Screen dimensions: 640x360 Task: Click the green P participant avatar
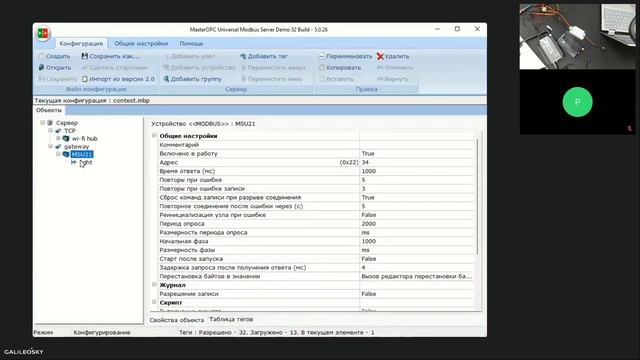(577, 102)
